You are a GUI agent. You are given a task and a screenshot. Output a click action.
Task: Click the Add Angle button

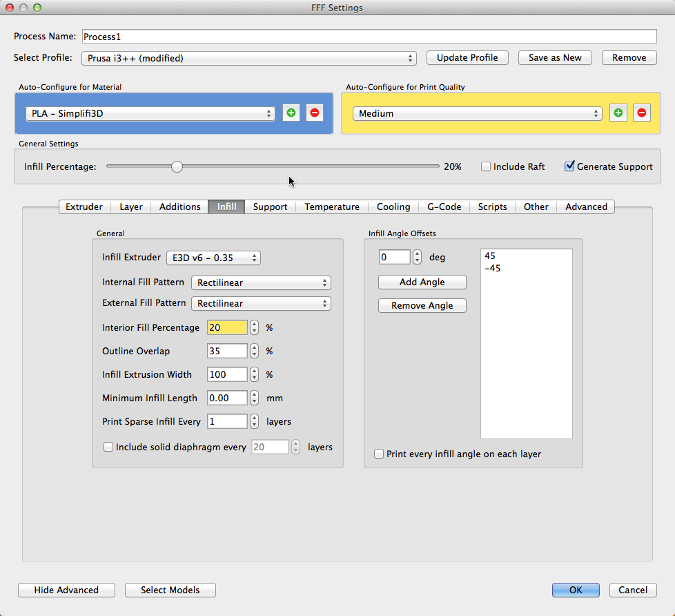click(x=422, y=282)
